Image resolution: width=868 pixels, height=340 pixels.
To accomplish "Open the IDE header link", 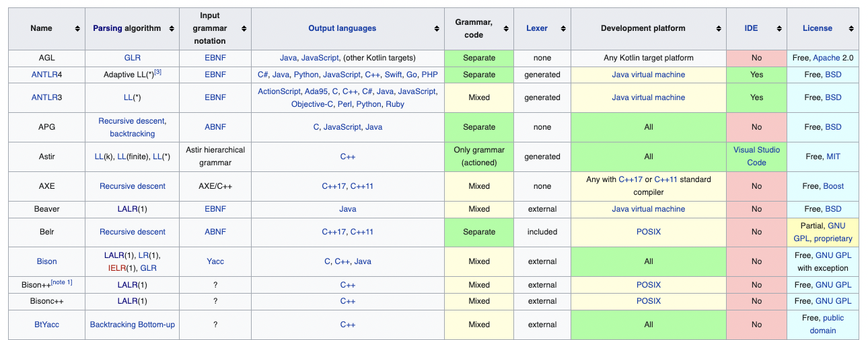I will pyautogui.click(x=751, y=28).
